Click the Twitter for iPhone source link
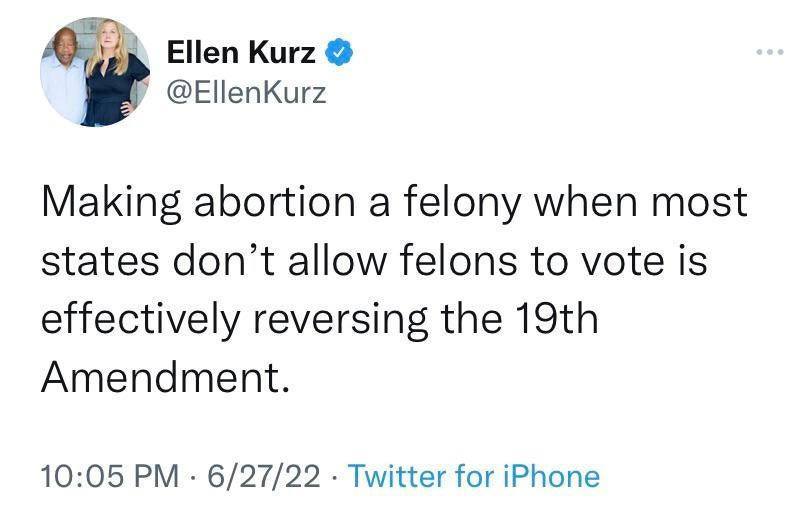The width and height of the screenshot is (788, 520). tap(473, 474)
